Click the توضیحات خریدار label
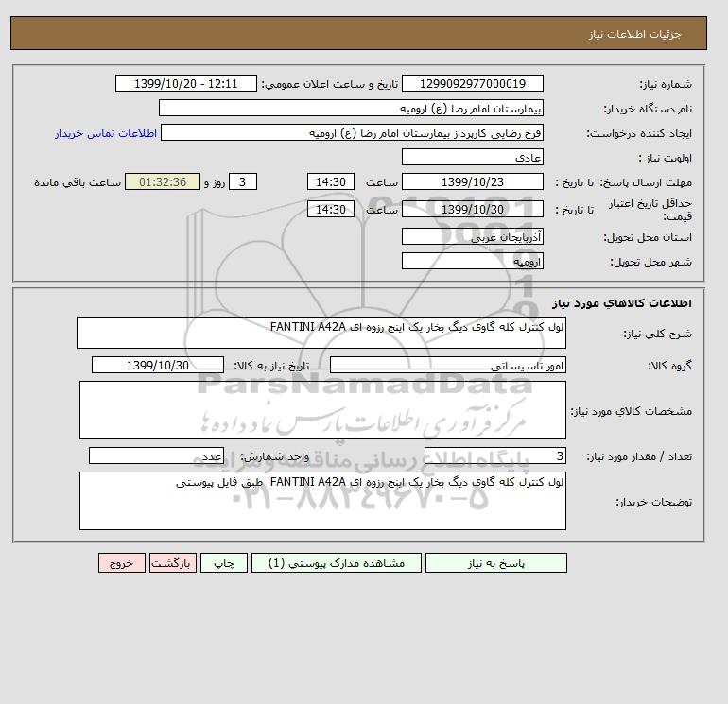The width and height of the screenshot is (728, 704). [x=654, y=502]
